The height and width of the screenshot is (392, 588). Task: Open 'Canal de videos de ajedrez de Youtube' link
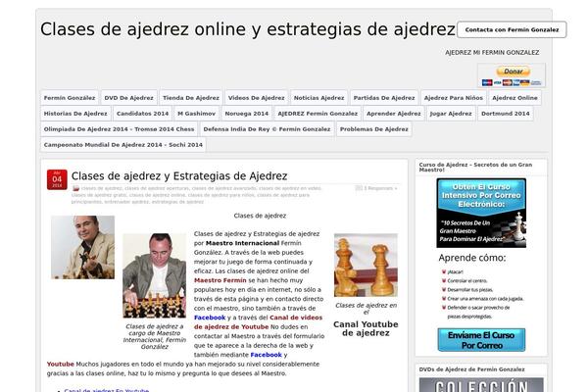pyautogui.click(x=259, y=322)
